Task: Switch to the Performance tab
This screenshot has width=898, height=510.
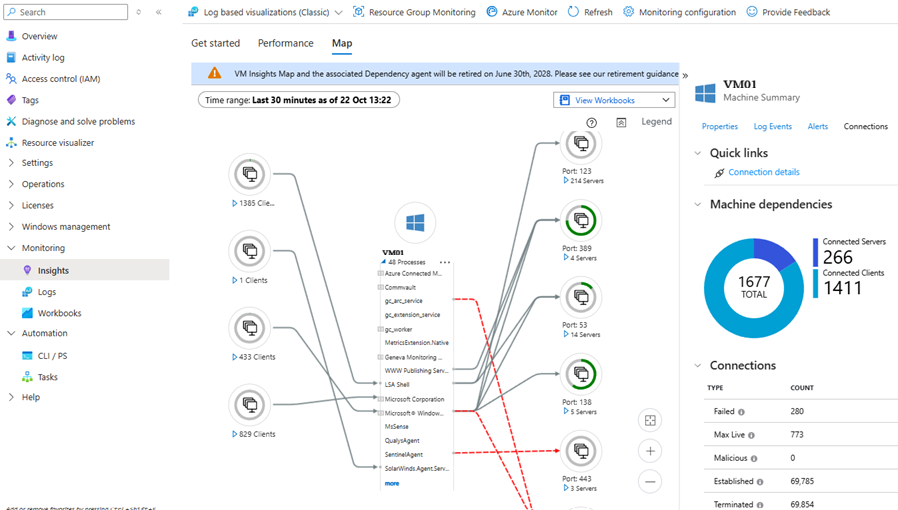Action: [x=285, y=44]
